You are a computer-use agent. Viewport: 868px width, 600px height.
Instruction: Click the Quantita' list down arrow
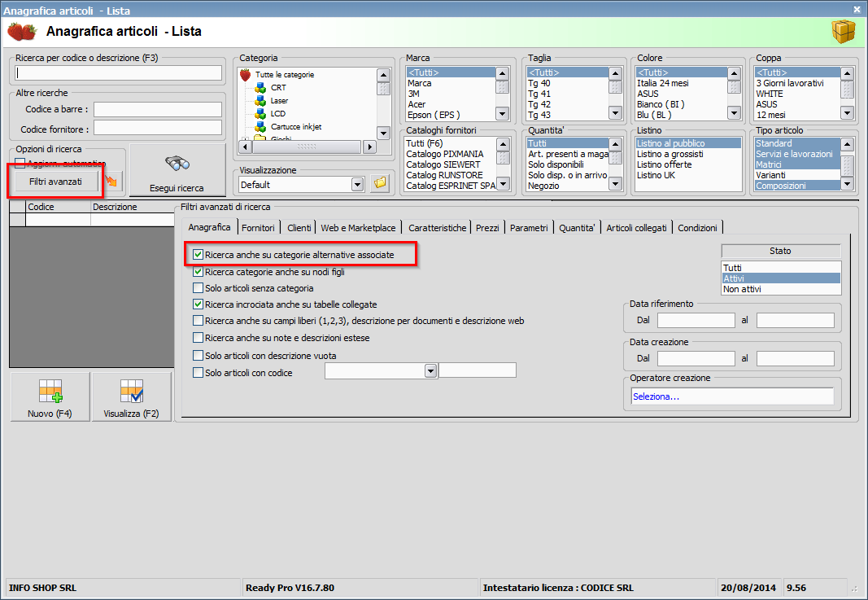tap(616, 183)
